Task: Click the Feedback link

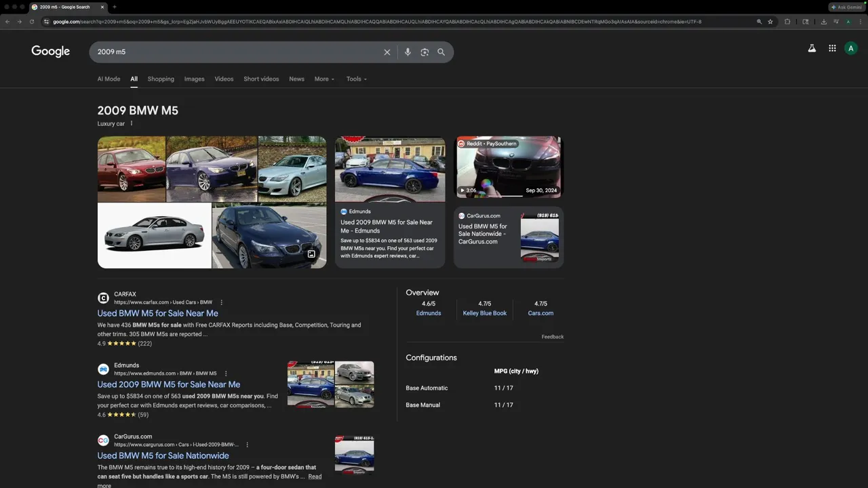Action: (x=553, y=337)
